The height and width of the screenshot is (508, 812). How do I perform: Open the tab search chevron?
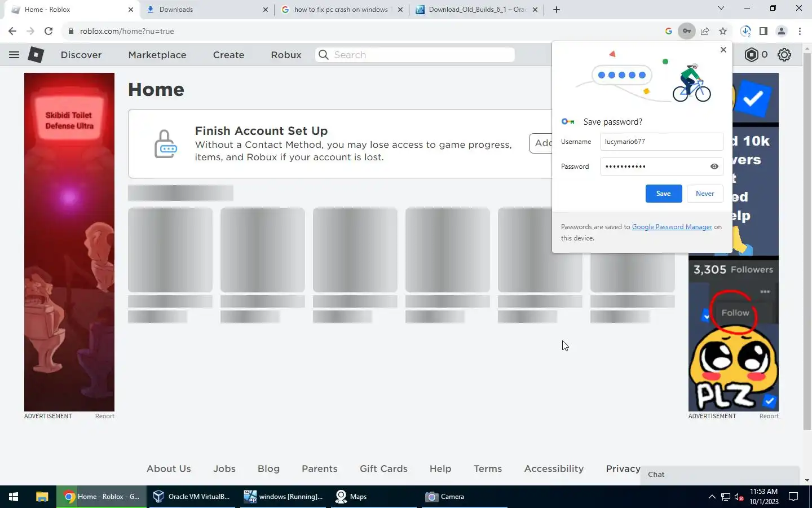pyautogui.click(x=721, y=8)
